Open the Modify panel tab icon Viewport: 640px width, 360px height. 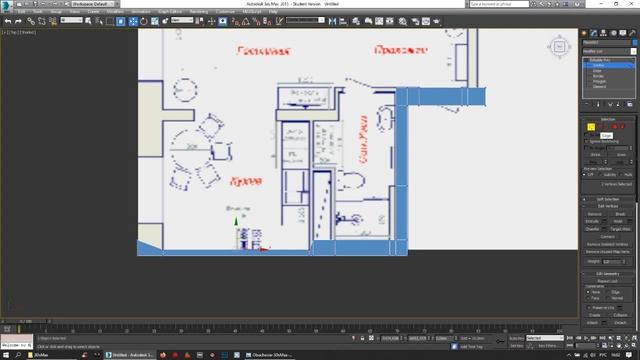tap(594, 33)
